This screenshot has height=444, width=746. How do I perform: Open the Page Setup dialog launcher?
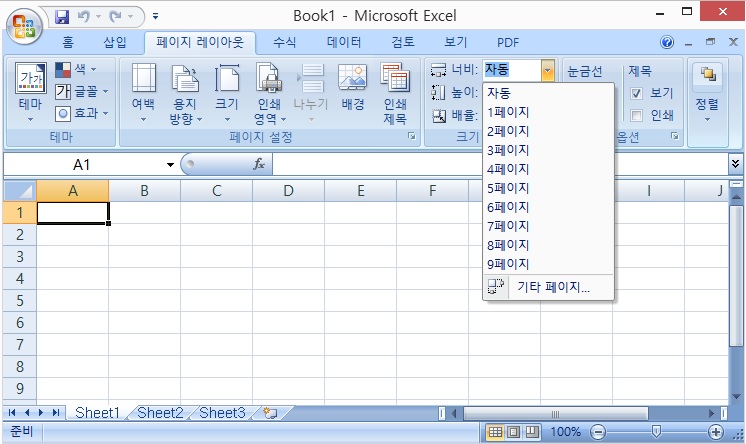click(412, 137)
